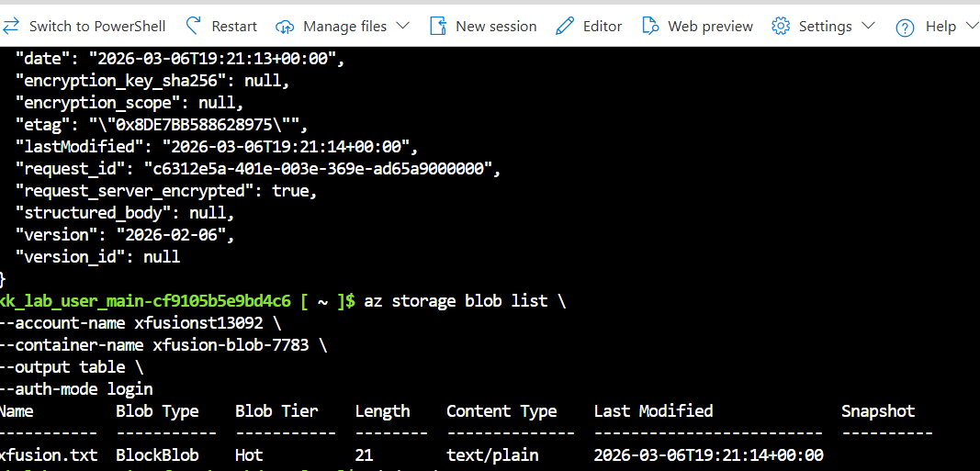Click the Manage files cloud icon
Image resolution: width=980 pixels, height=471 pixels.
point(285,26)
